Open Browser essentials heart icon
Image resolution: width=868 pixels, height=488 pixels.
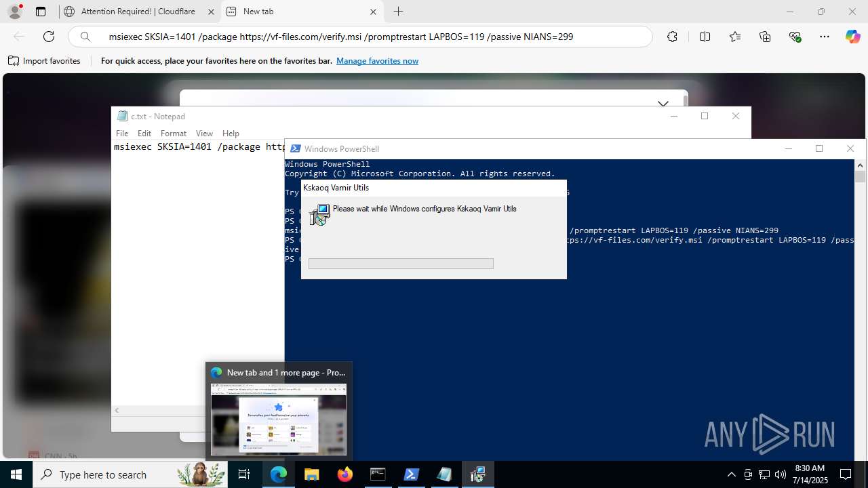795,37
